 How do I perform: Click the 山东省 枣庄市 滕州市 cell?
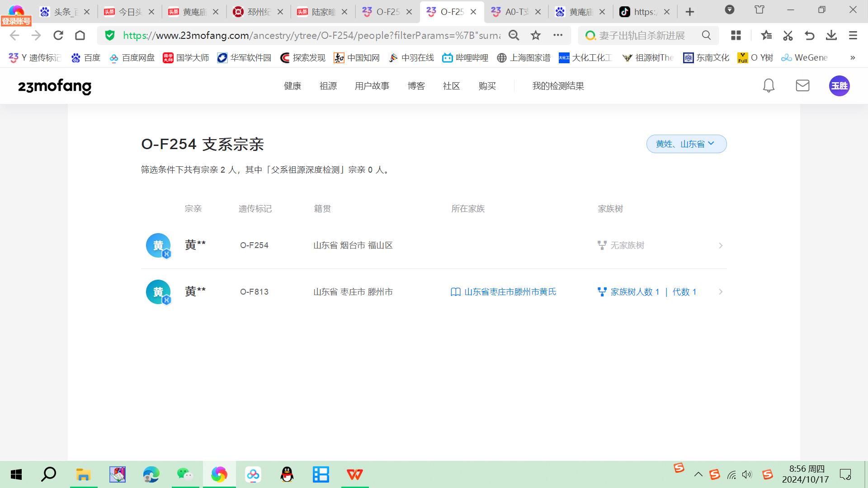(353, 292)
